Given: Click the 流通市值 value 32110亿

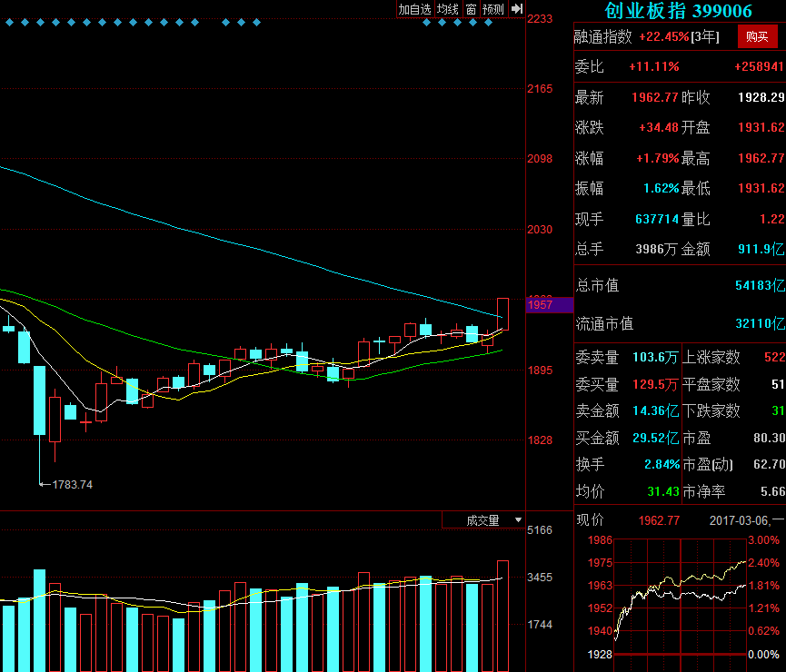Looking at the screenshot, I should click(x=760, y=323).
